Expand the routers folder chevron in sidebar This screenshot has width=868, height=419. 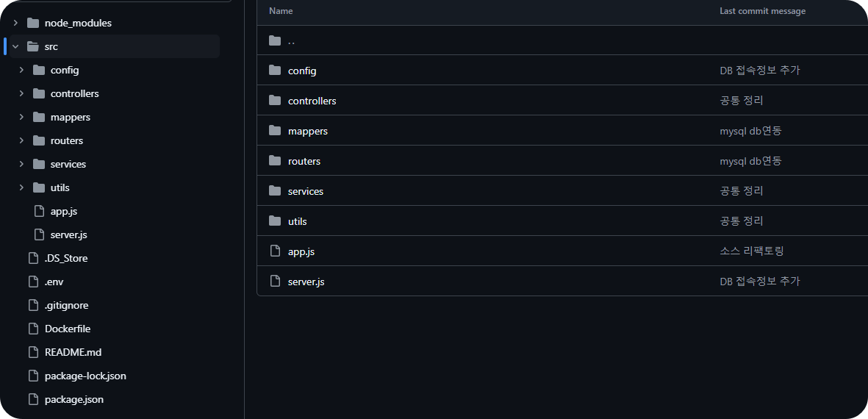pos(21,140)
